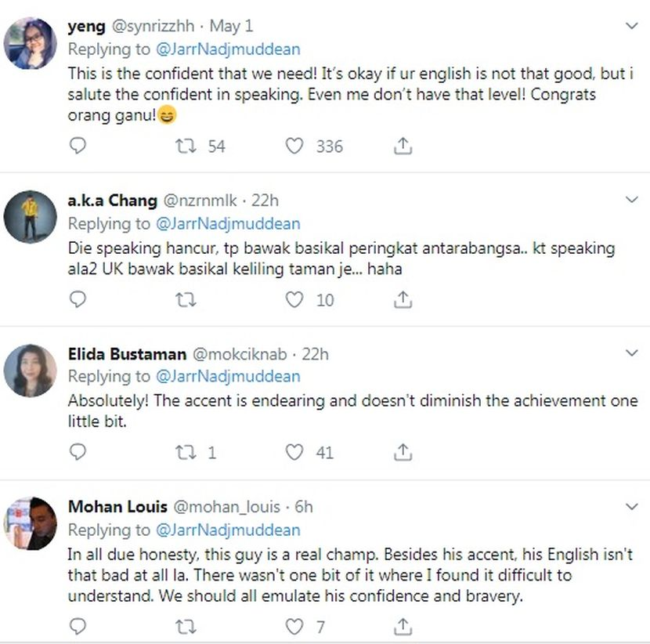Share Elida Bustaman's tweet
The image size is (650, 644).
[403, 452]
